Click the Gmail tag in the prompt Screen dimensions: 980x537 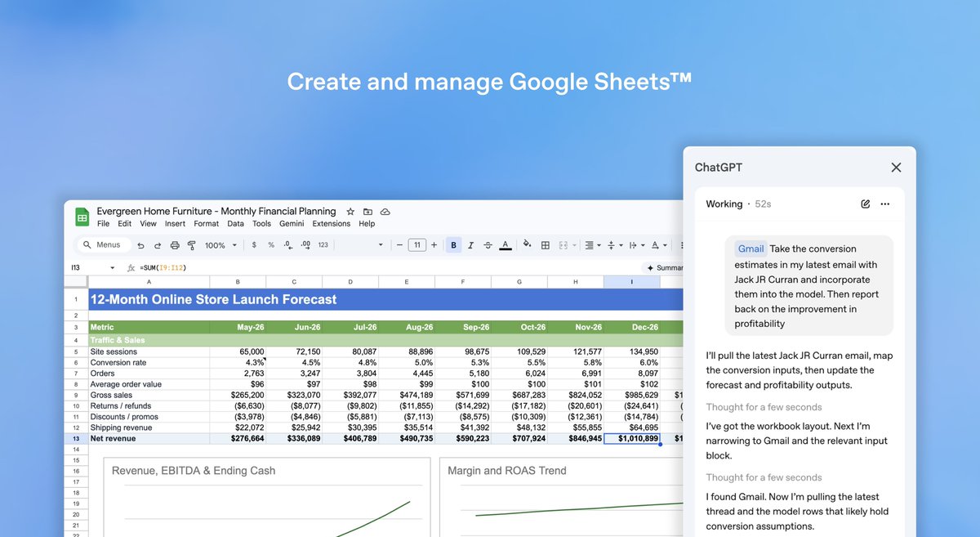pyautogui.click(x=751, y=249)
